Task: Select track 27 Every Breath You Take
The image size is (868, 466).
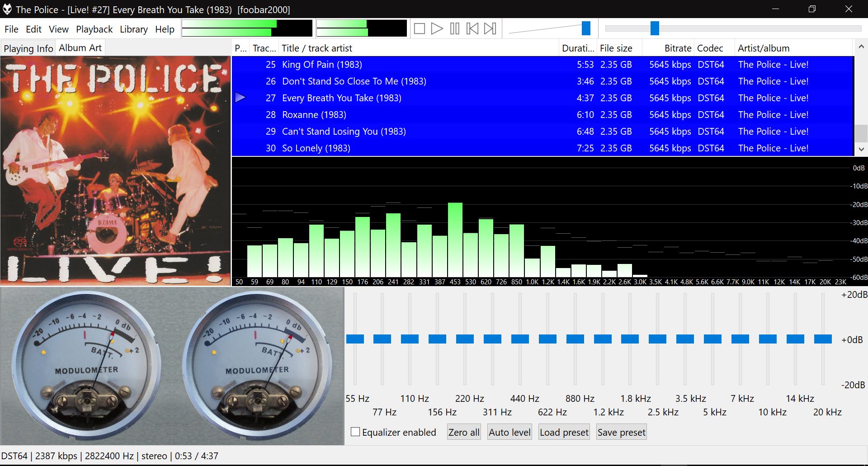Action: (x=542, y=98)
